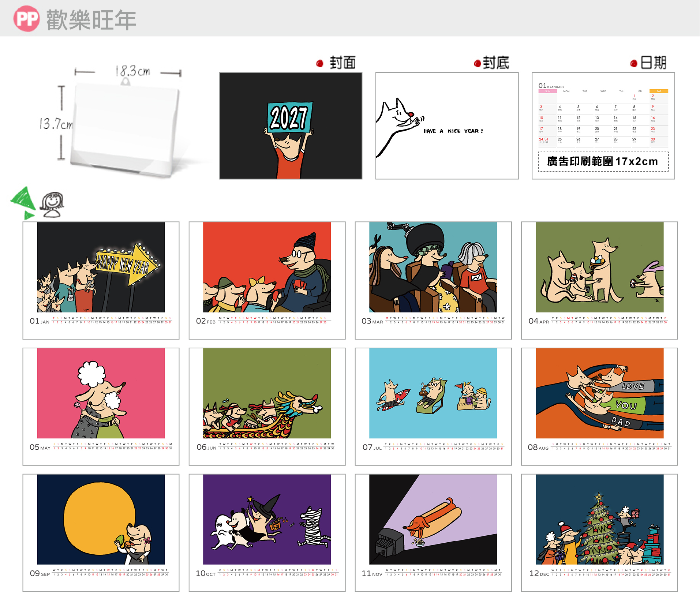Open the January date layout preview
Screen dimensions: 700x610
click(603, 126)
